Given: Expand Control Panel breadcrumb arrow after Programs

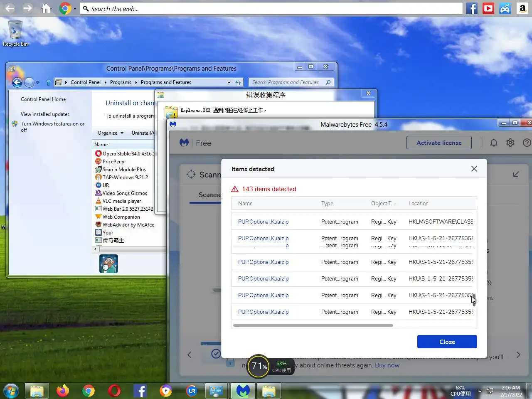Looking at the screenshot, I should [x=136, y=82].
